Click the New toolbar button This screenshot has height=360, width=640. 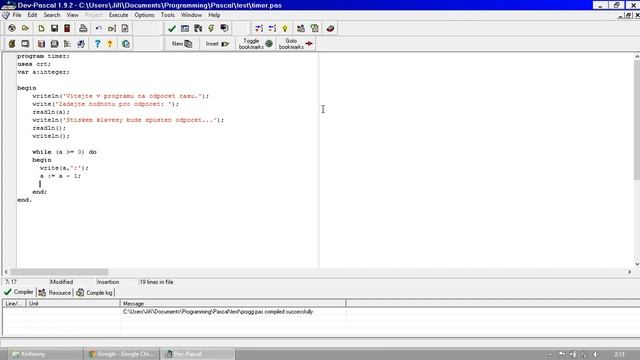pos(182,44)
